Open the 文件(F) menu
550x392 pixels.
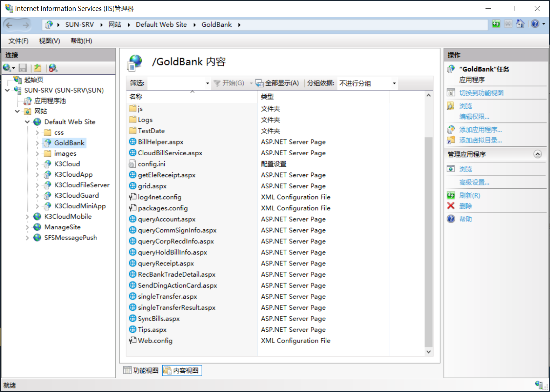pos(18,41)
